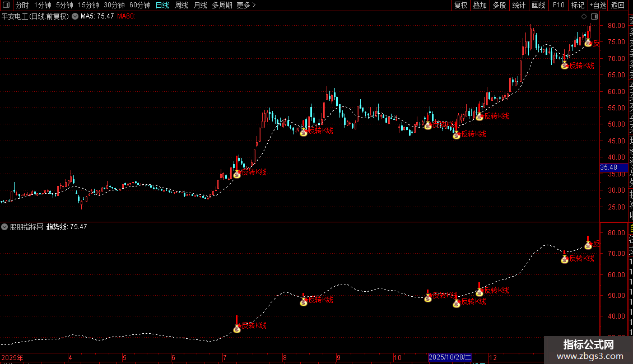This screenshot has height=364, width=633.
Task: Click main chart money bag near 35.00 price
Action: (x=237, y=174)
